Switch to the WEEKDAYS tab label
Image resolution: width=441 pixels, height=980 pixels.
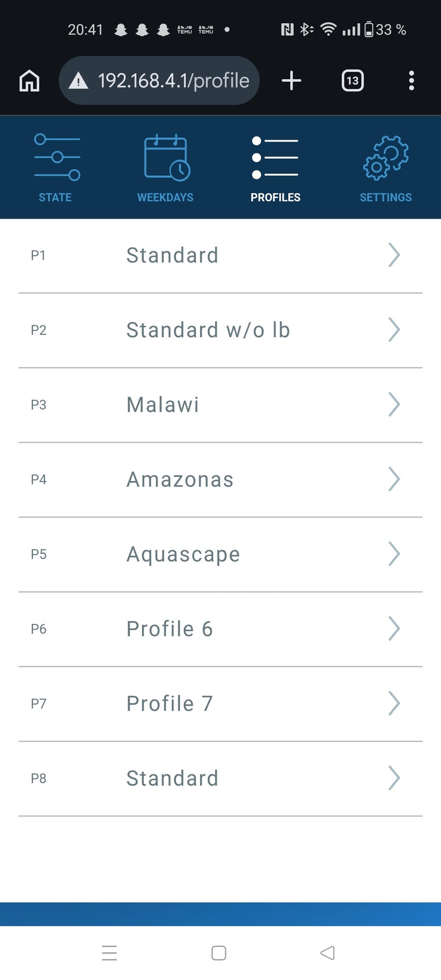coord(165,198)
